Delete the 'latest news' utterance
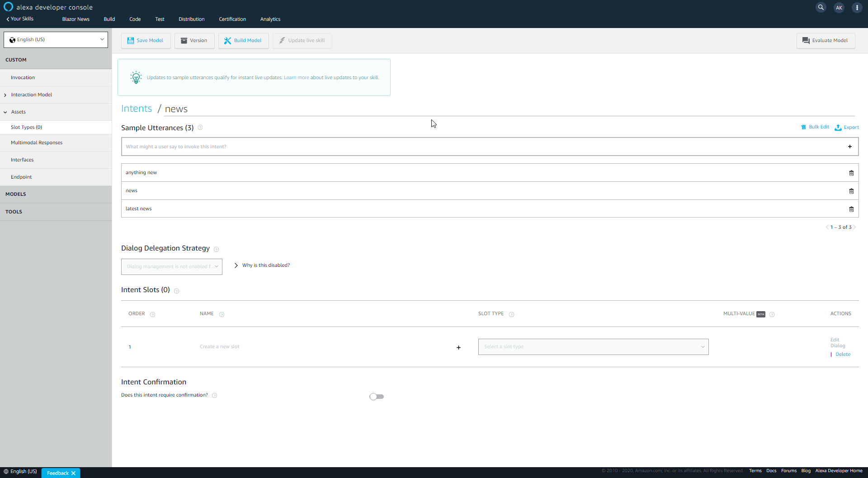This screenshot has width=868, height=478. point(851,209)
